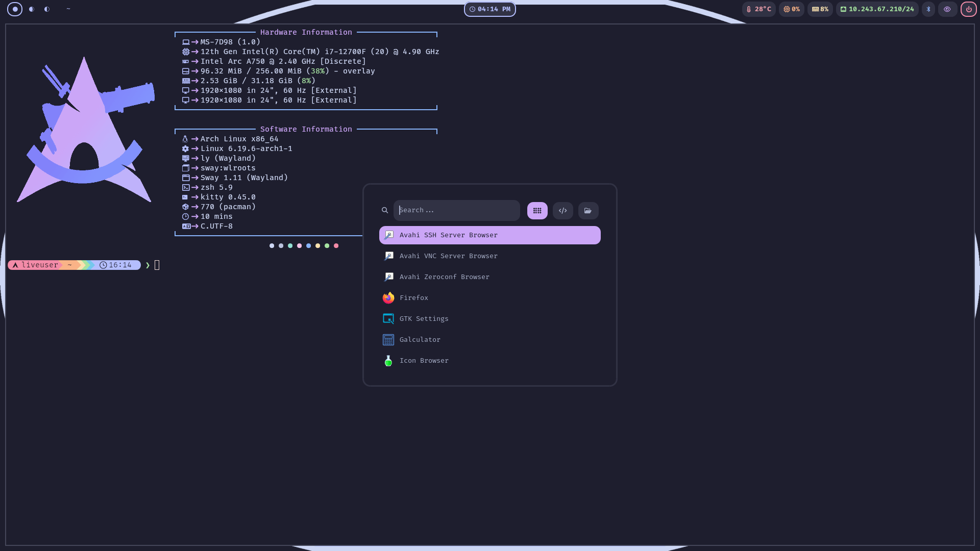Launch Avahi SSH Server Browser
980x551 pixels.
(x=490, y=235)
